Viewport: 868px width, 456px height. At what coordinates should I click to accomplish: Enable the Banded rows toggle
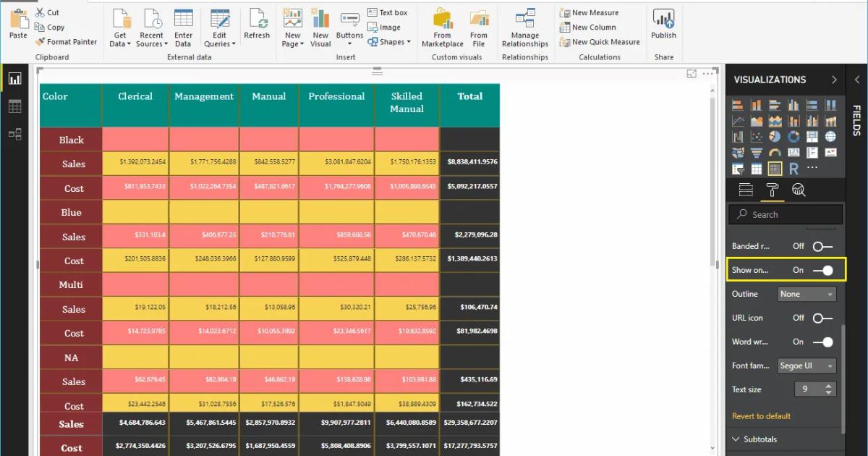pyautogui.click(x=824, y=246)
